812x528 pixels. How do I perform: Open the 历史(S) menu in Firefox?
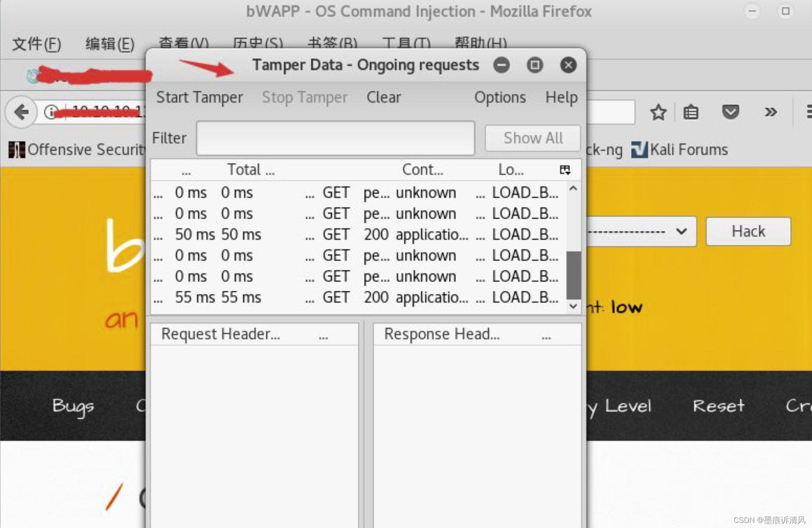pos(258,43)
